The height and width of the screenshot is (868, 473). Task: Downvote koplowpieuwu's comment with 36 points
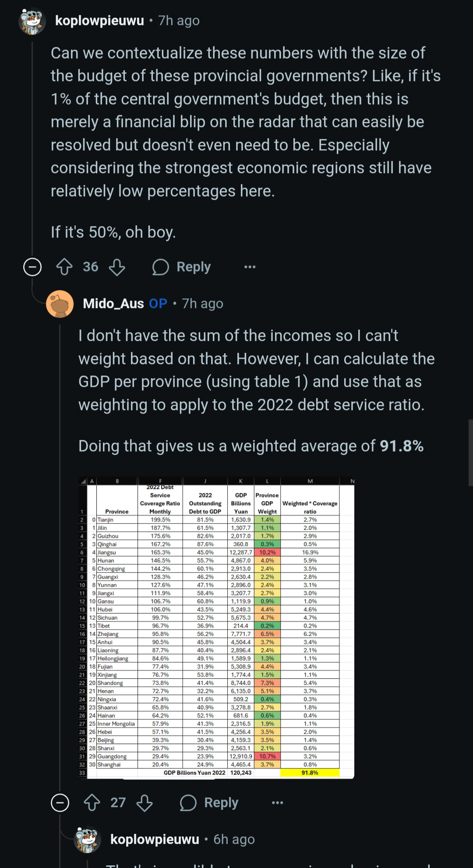click(117, 267)
